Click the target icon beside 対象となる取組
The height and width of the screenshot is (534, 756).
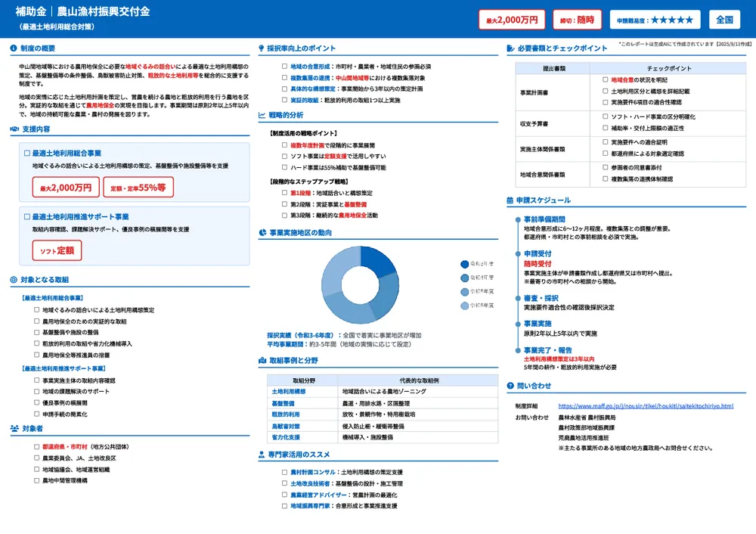pos(14,280)
